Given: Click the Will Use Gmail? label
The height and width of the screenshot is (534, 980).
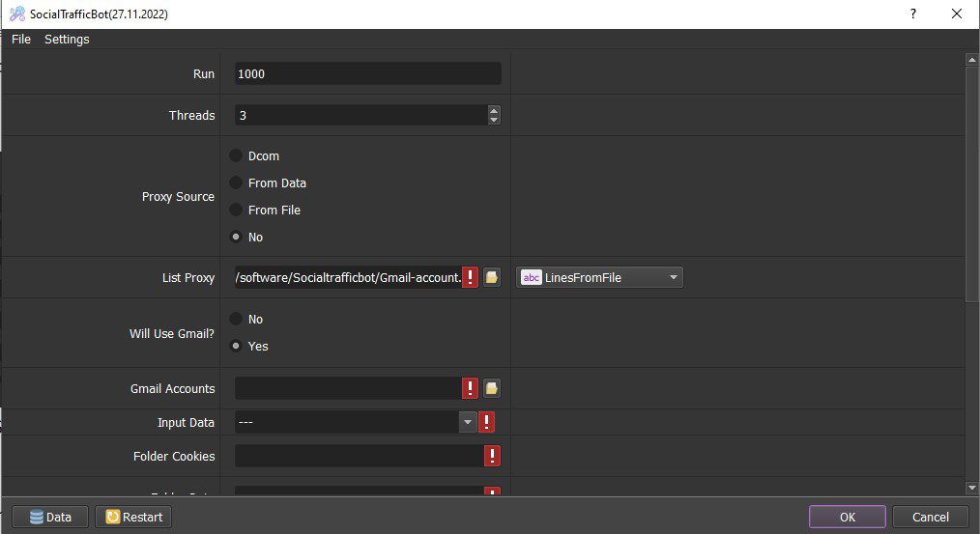Looking at the screenshot, I should click(172, 333).
